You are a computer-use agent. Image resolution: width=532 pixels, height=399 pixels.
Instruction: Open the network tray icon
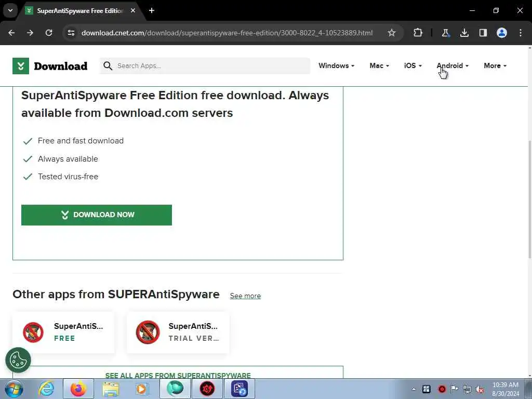(467, 389)
